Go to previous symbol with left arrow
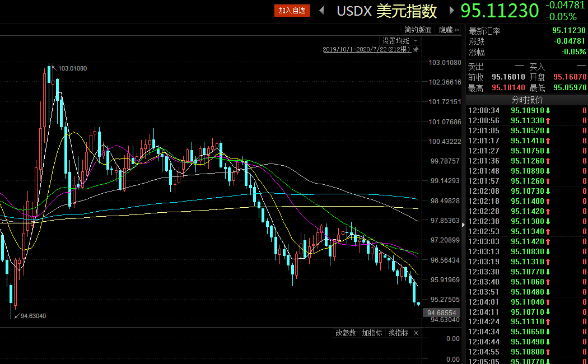Image resolution: width=588 pixels, height=364 pixels. pyautogui.click(x=322, y=11)
